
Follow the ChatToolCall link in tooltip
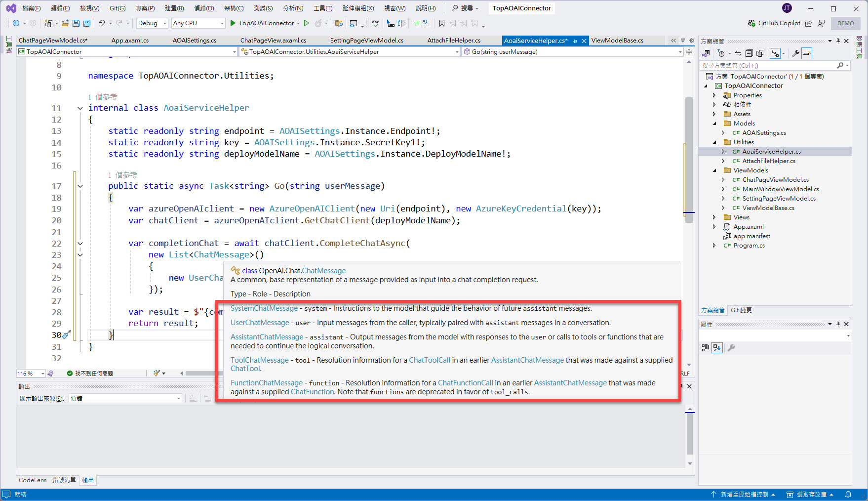pyautogui.click(x=430, y=360)
